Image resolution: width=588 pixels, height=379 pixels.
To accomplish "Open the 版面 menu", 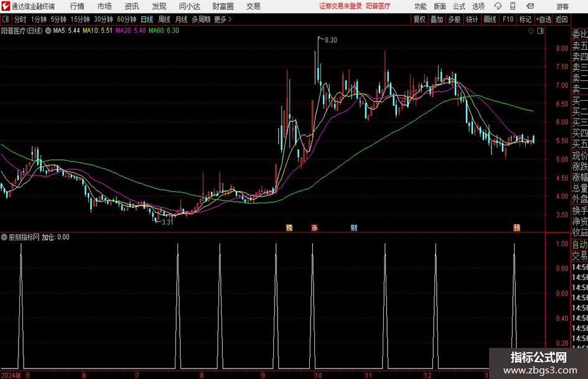I will pyautogui.click(x=440, y=6).
